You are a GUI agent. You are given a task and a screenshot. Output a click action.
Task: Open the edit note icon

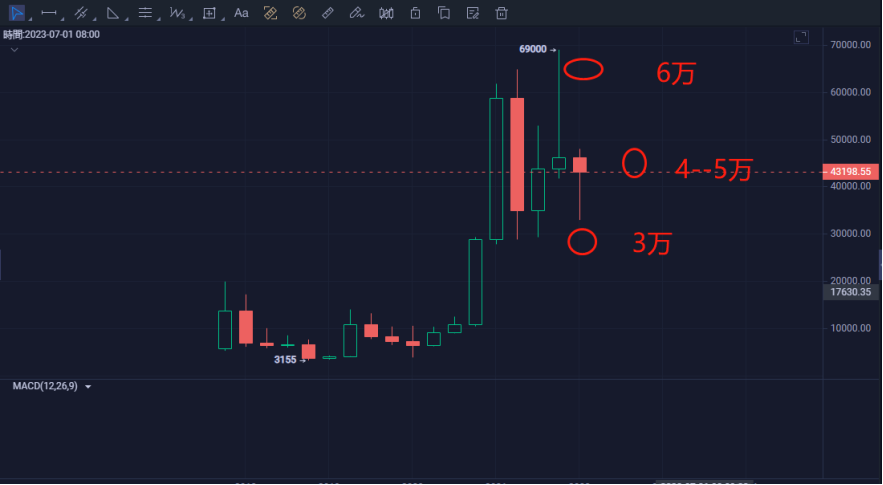pos(473,12)
